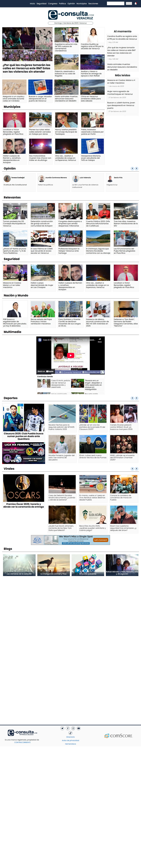Screen dimensions: 141x868
Task: Click the search button beside search field
Action: [x=129, y=3]
